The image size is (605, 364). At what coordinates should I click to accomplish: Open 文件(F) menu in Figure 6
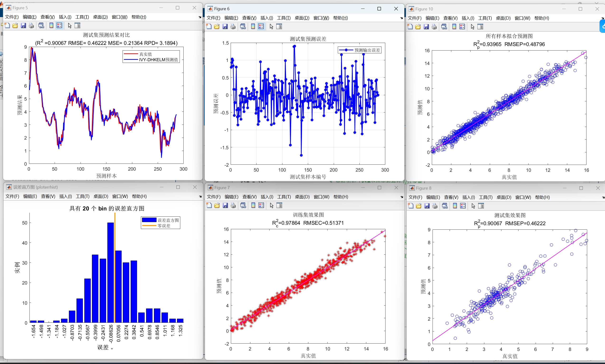point(213,18)
